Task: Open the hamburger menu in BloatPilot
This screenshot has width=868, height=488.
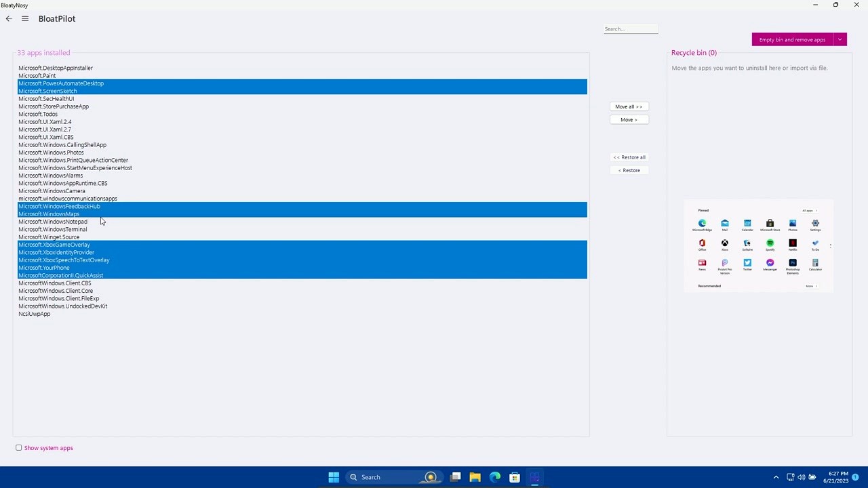Action: (x=24, y=18)
